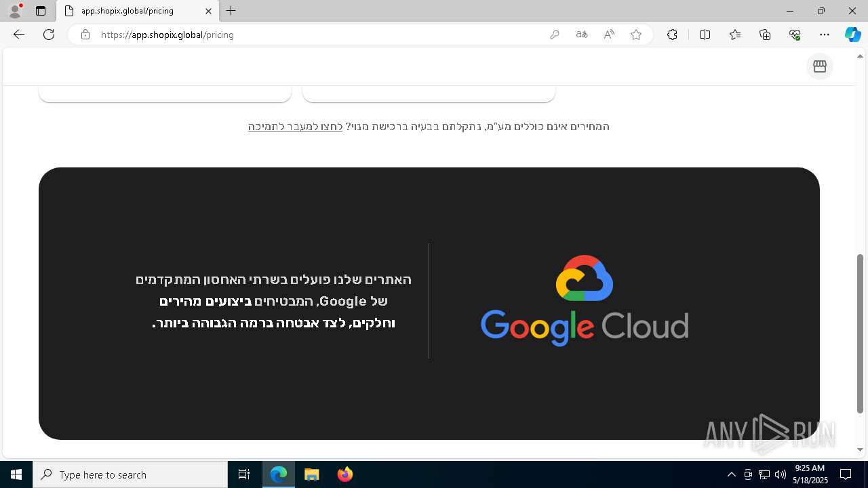Viewport: 868px width, 488px height.
Task: Add this page to favorites star
Action: 636,35
